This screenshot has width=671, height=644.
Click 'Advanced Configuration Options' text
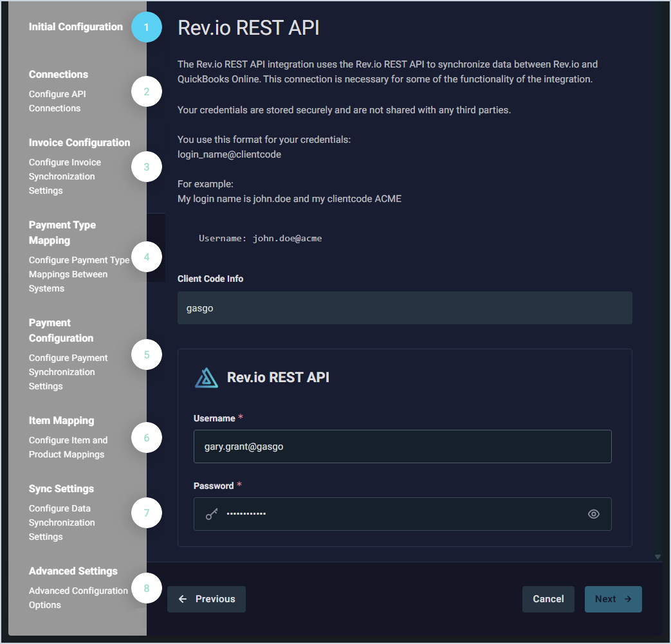[78, 598]
